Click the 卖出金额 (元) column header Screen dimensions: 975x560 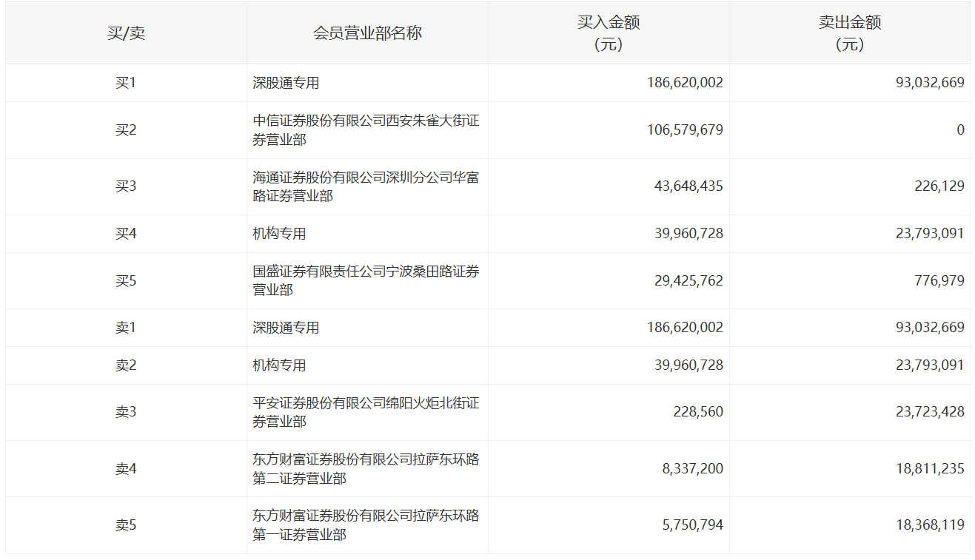pyautogui.click(x=850, y=33)
